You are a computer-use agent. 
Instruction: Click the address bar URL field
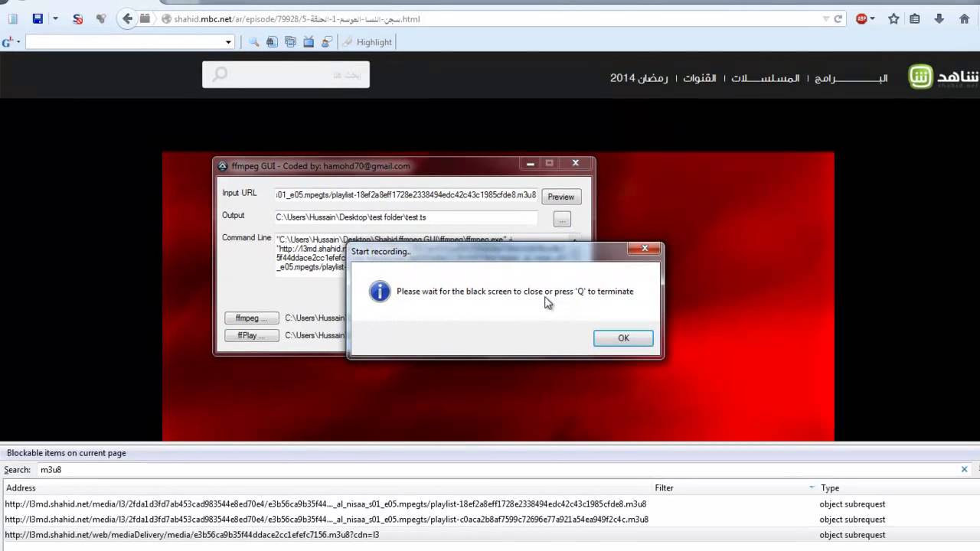[490, 19]
